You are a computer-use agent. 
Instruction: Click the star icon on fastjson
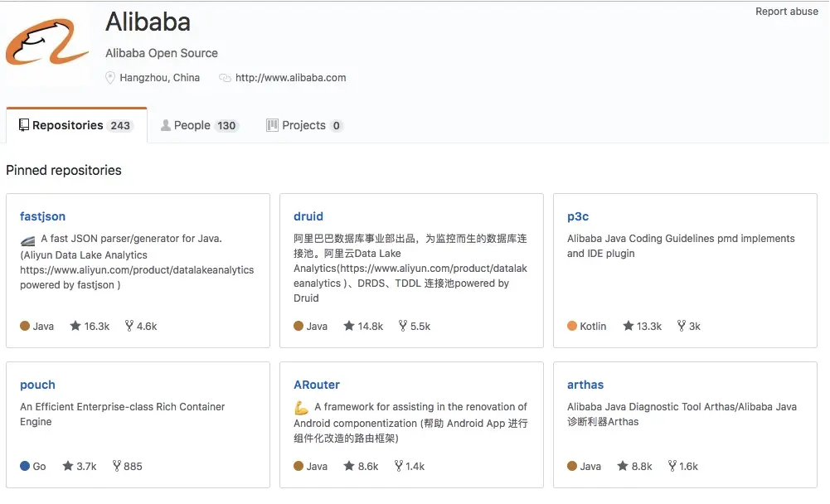(x=76, y=326)
